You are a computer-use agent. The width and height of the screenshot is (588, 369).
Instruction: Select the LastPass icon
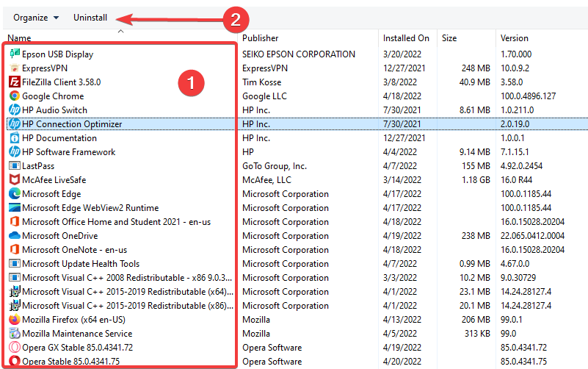click(15, 165)
